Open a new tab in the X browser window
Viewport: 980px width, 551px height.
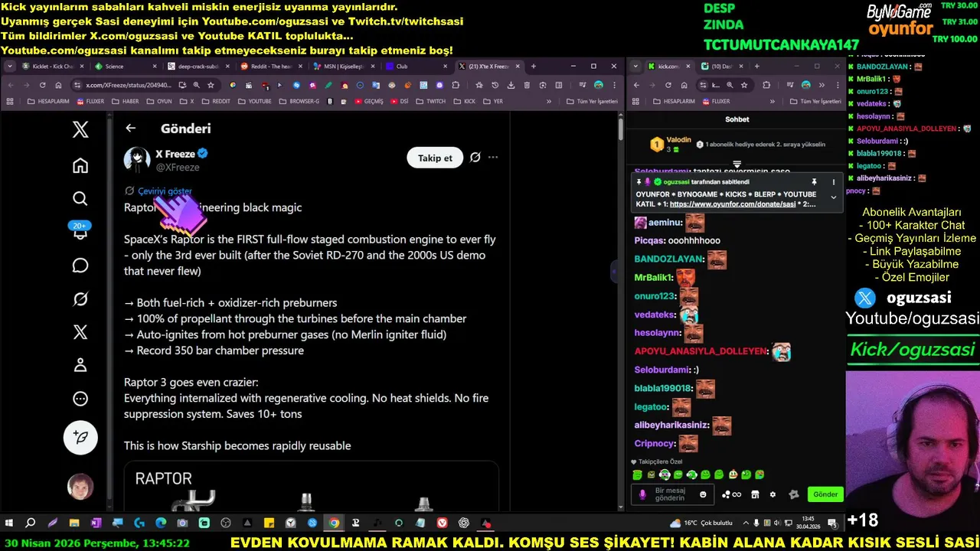pos(533,67)
